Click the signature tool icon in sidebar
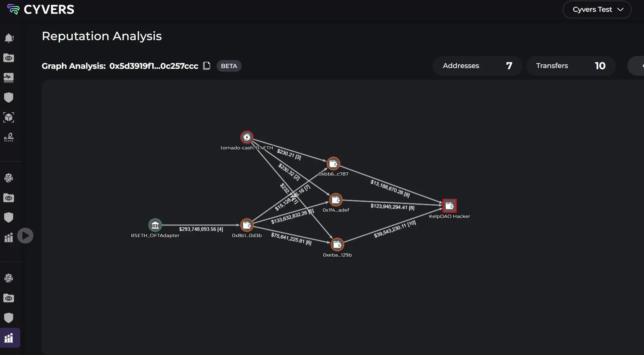Screen dimensions: 644x355 (9, 138)
